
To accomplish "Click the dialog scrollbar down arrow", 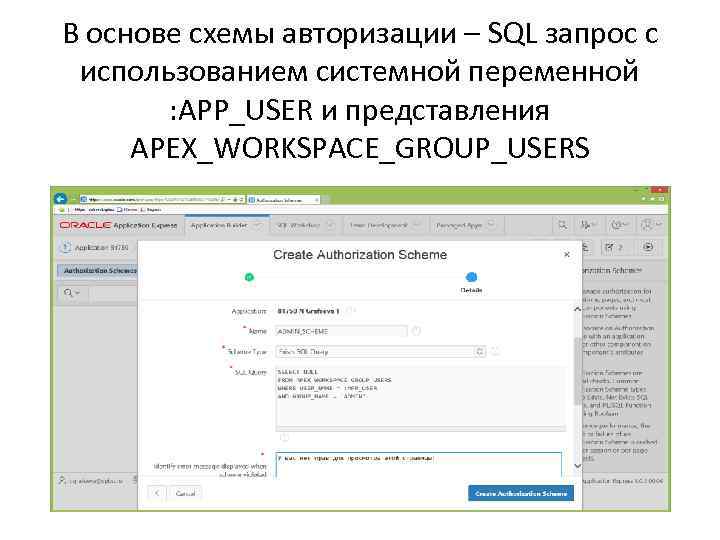I will 577,466.
